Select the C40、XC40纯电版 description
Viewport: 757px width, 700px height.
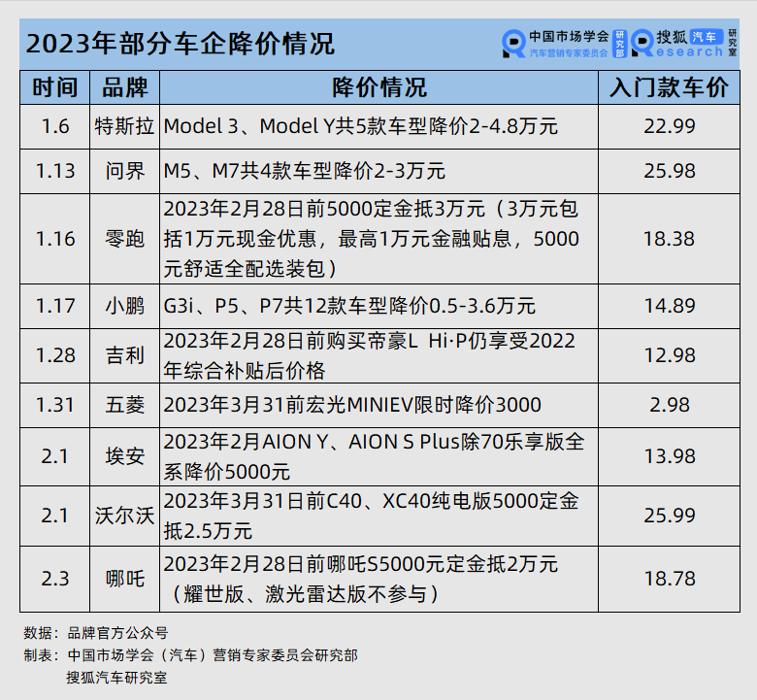pos(372,516)
